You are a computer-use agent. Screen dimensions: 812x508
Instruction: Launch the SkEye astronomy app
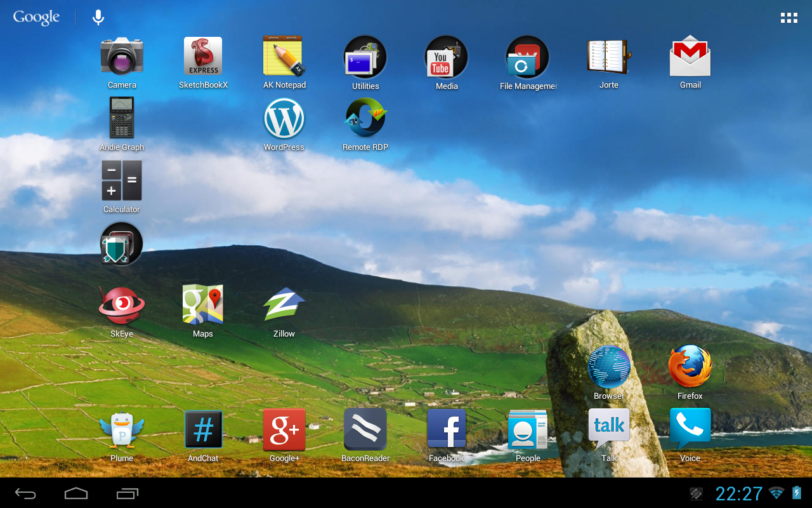(x=122, y=311)
